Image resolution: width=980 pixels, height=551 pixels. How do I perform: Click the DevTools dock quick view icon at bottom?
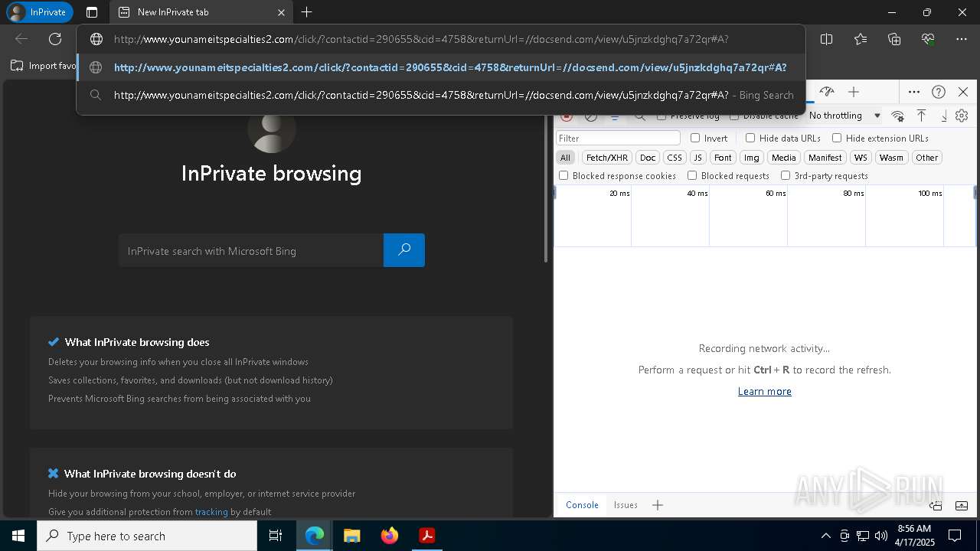point(936,505)
